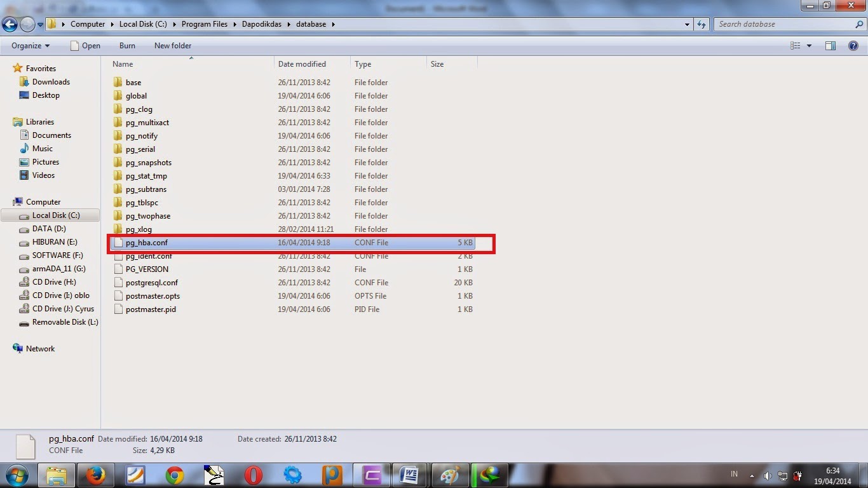Select the pg_ident.conf file name
Viewport: 868px width, 488px height.
[x=149, y=256]
